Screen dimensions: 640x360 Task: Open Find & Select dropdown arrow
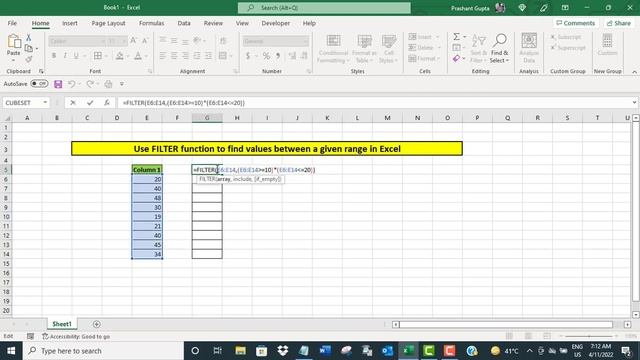pos(507,60)
